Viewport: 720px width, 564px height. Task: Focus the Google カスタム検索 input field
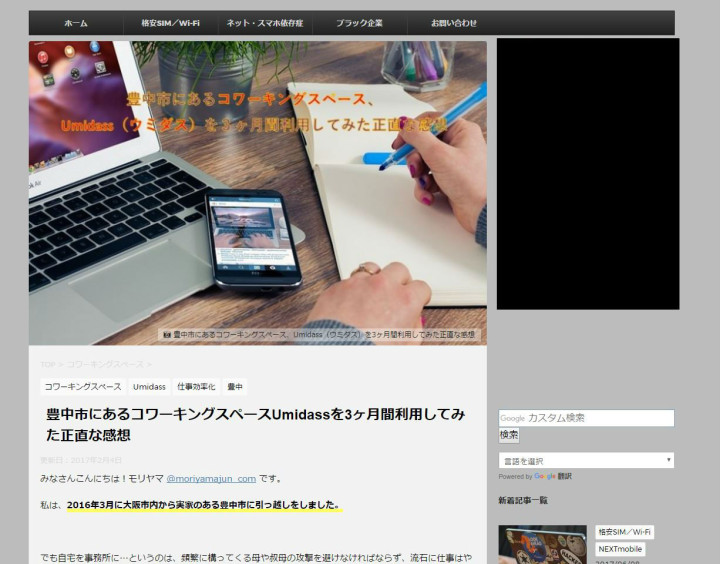[586, 418]
